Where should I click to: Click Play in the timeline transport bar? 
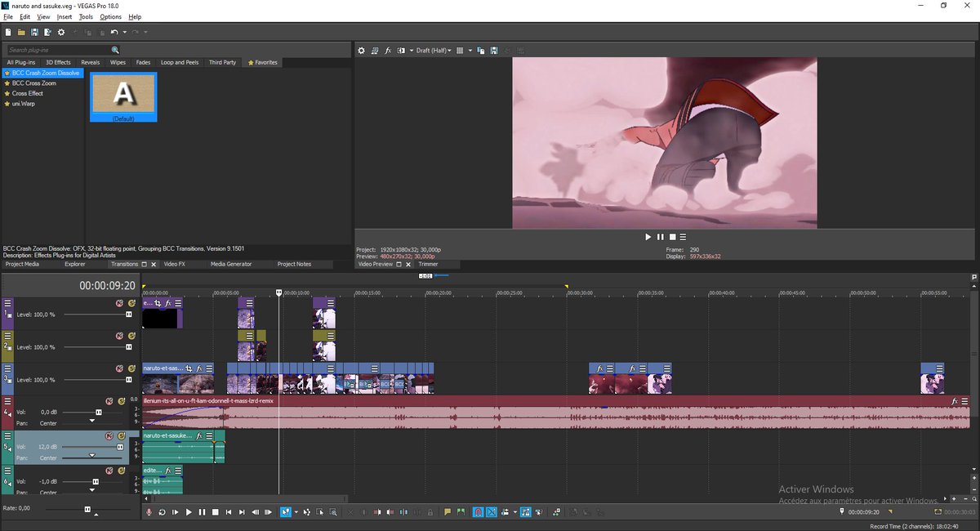(x=189, y=512)
